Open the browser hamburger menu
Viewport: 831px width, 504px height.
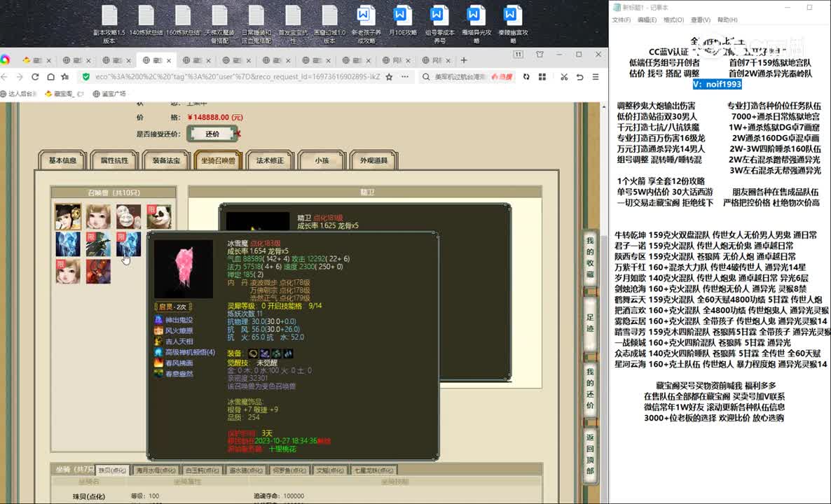(x=596, y=77)
